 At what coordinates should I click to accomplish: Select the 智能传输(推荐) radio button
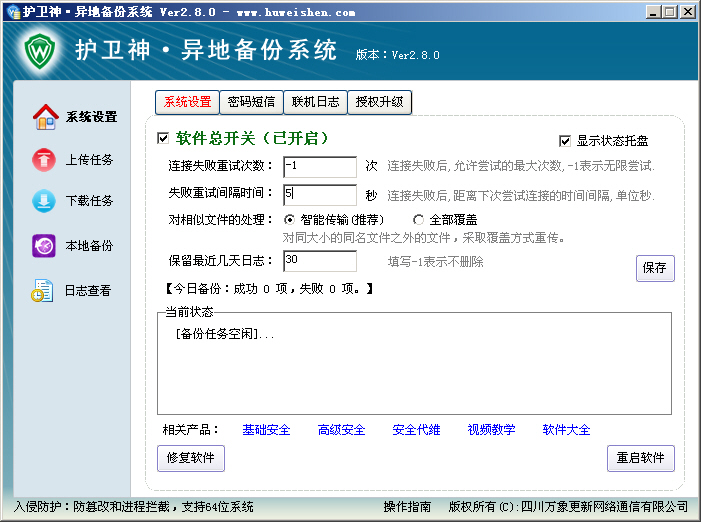point(289,220)
